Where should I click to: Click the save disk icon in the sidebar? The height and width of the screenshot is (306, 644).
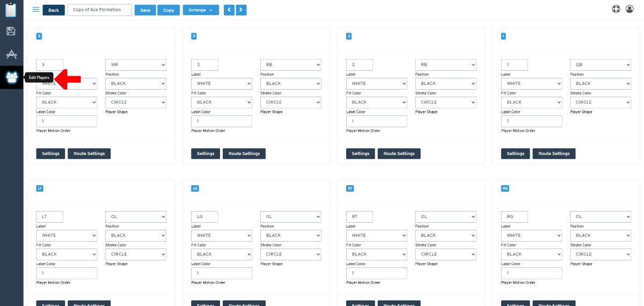coord(11,31)
